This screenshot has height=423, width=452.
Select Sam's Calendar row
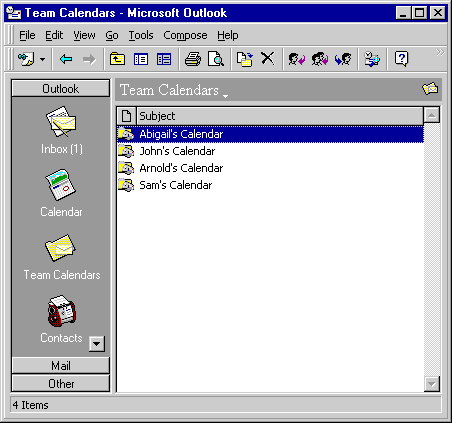270,185
